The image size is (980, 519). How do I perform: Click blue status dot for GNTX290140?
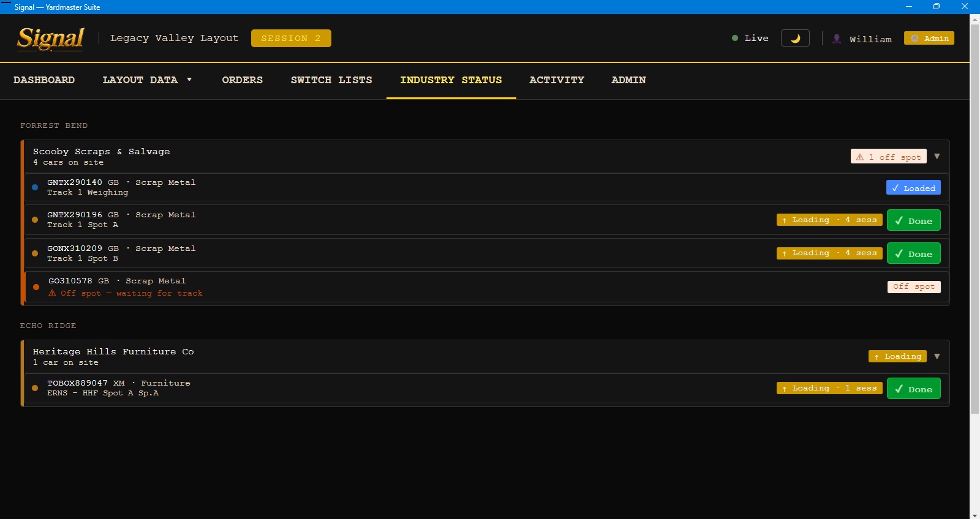[35, 187]
